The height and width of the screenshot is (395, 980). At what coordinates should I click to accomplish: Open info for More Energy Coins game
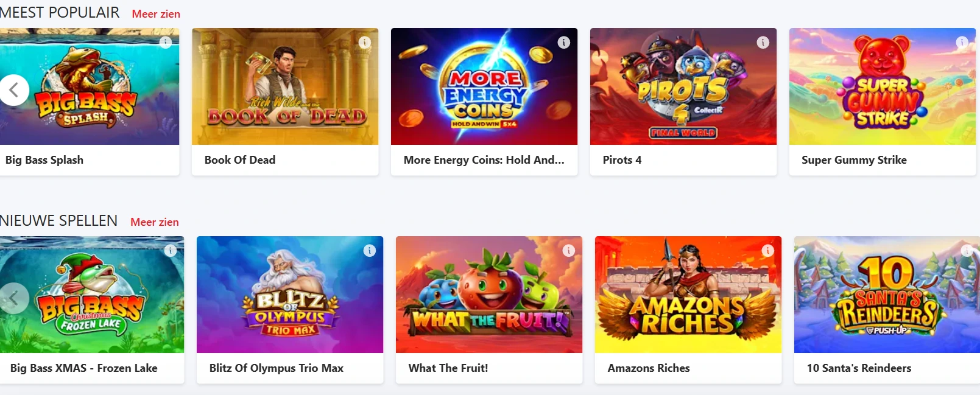pos(563,42)
